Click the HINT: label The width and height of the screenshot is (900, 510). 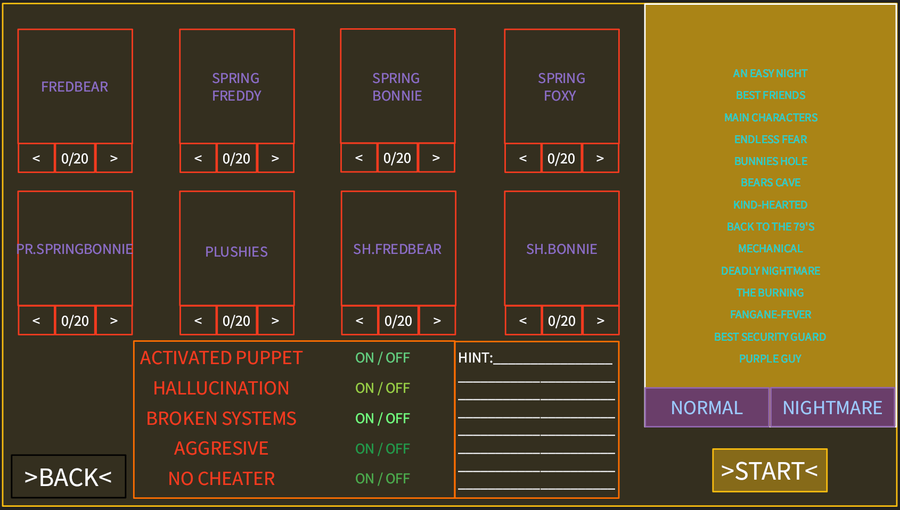(x=475, y=358)
